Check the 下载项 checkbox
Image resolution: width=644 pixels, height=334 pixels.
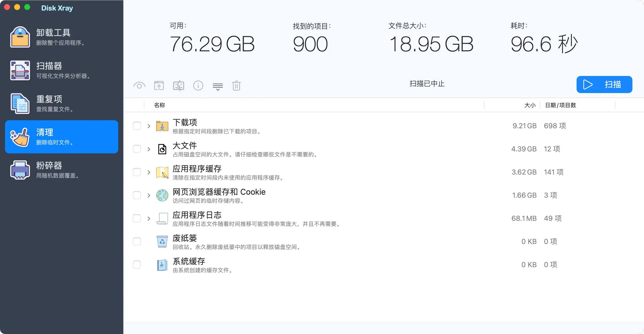137,126
